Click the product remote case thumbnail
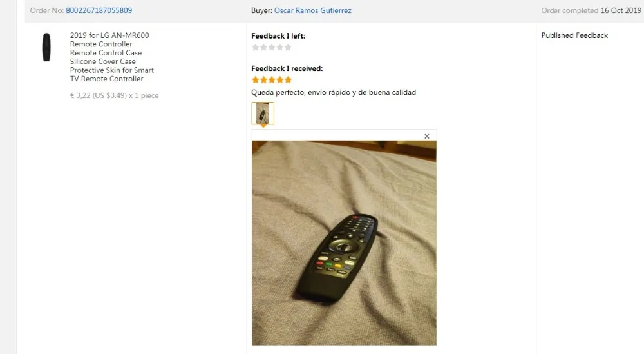 pos(46,47)
